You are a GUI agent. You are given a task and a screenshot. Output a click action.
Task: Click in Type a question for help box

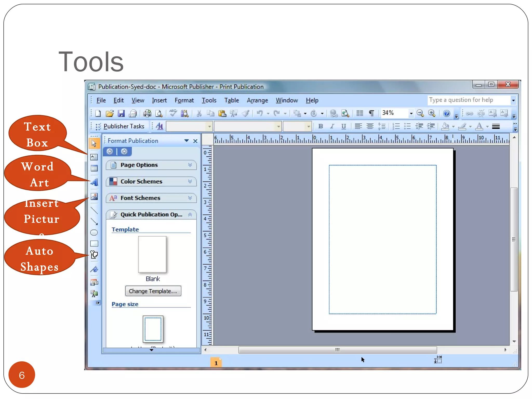(x=469, y=100)
